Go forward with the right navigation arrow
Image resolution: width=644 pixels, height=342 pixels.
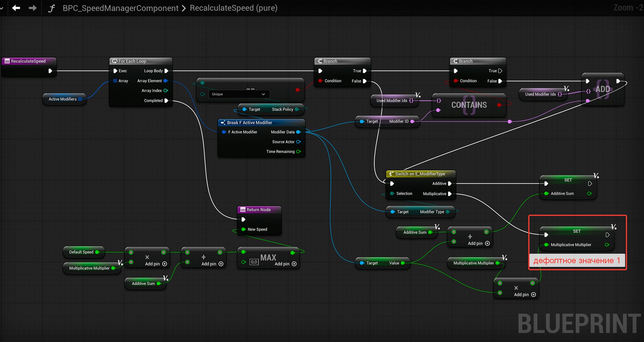(33, 8)
